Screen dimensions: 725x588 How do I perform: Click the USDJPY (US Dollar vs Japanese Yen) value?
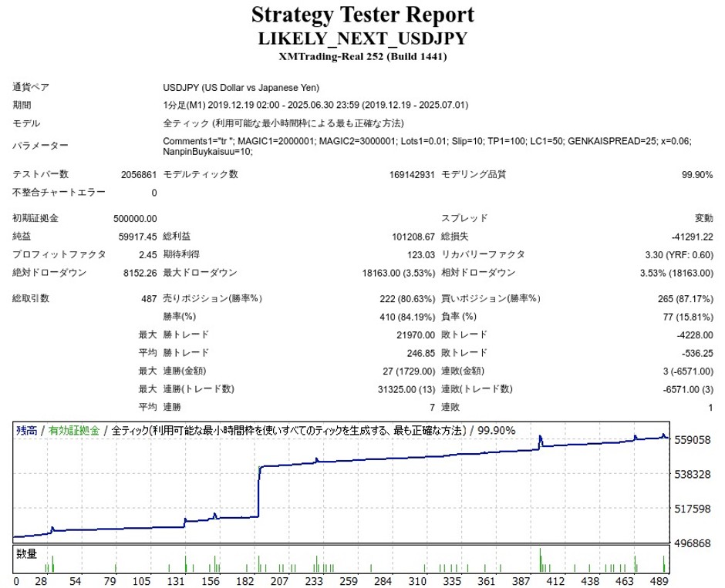tap(241, 88)
